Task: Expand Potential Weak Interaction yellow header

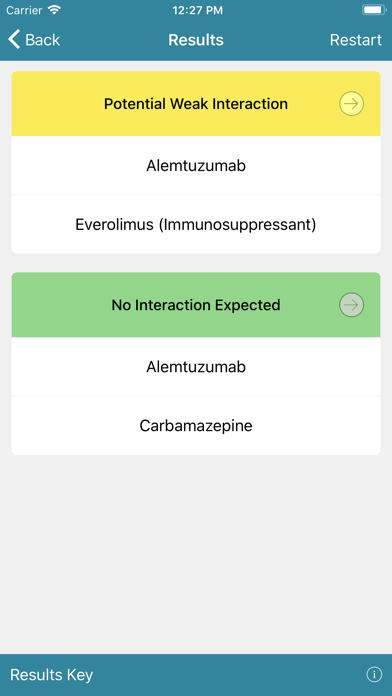Action: coord(196,104)
